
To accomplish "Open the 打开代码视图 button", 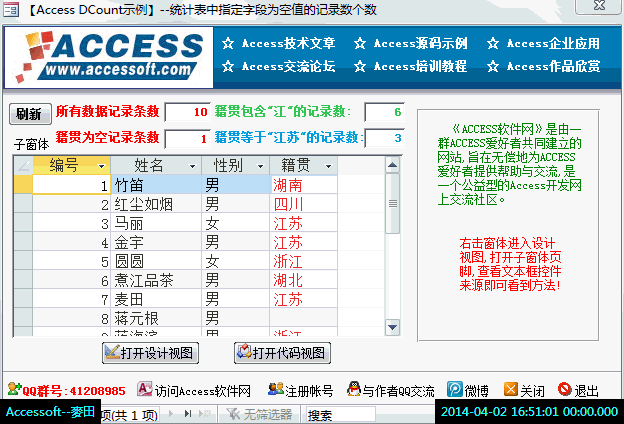I will click(x=283, y=353).
